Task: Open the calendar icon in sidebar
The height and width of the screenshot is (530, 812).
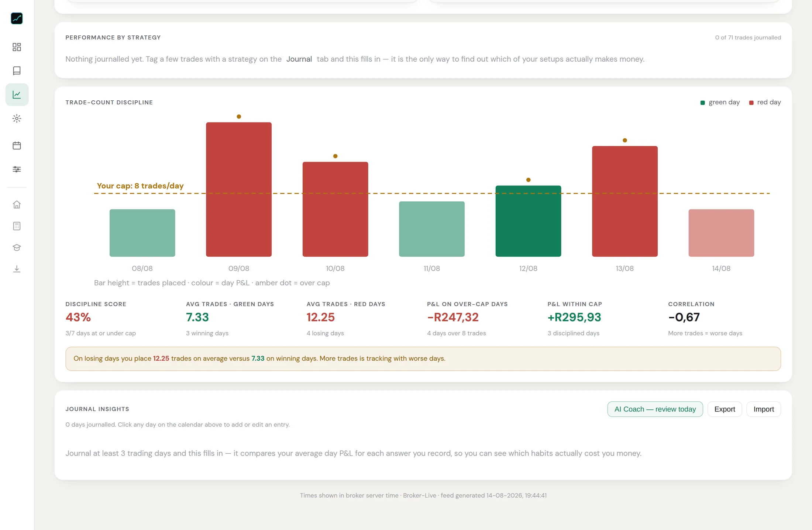Action: pyautogui.click(x=17, y=145)
